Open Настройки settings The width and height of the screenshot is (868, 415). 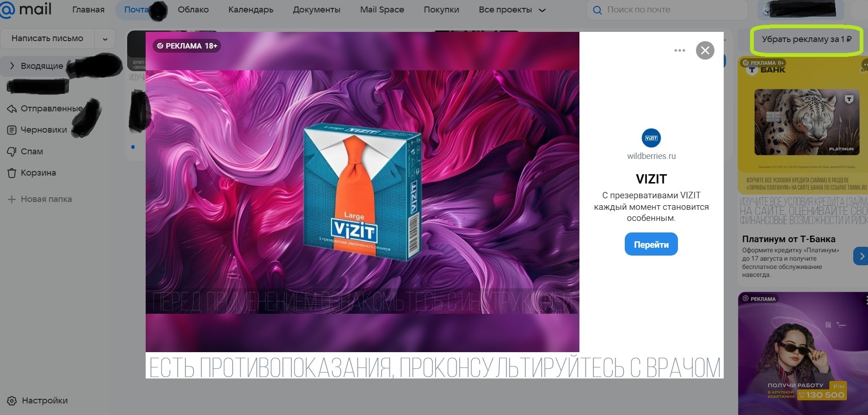click(45, 401)
